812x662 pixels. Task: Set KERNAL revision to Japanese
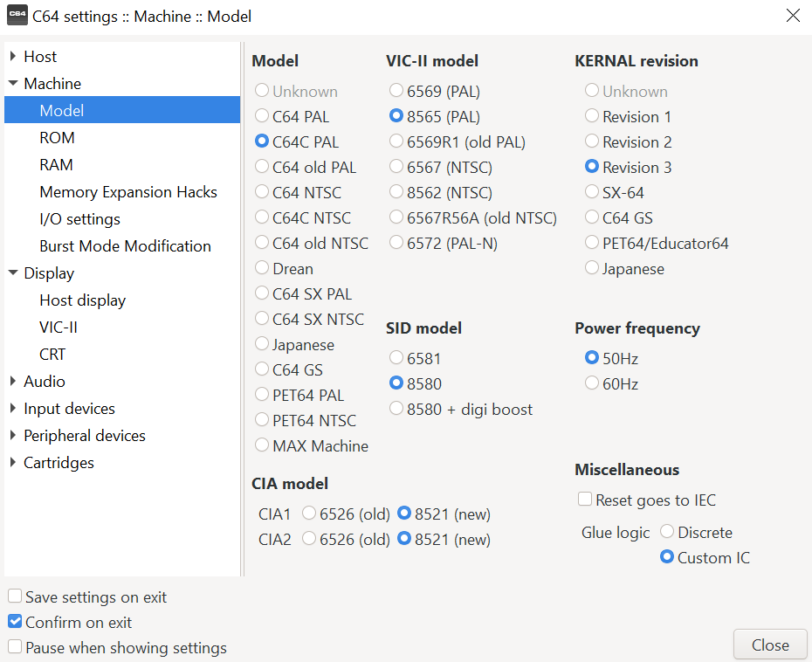coord(624,268)
